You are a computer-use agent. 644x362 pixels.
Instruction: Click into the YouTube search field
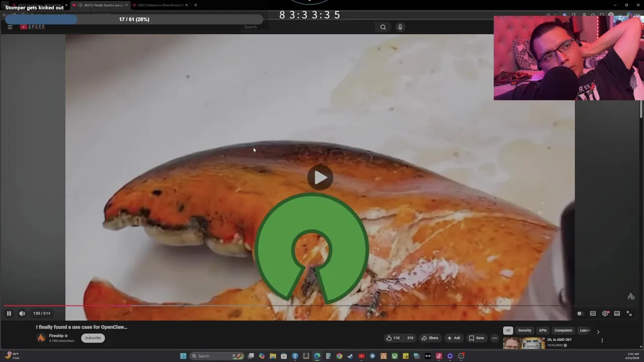point(308,27)
